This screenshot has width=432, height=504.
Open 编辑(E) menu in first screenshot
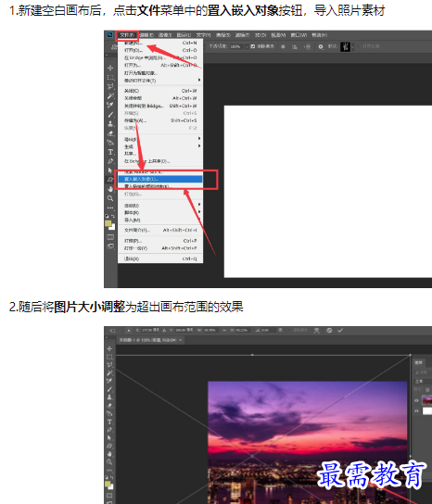(x=146, y=35)
